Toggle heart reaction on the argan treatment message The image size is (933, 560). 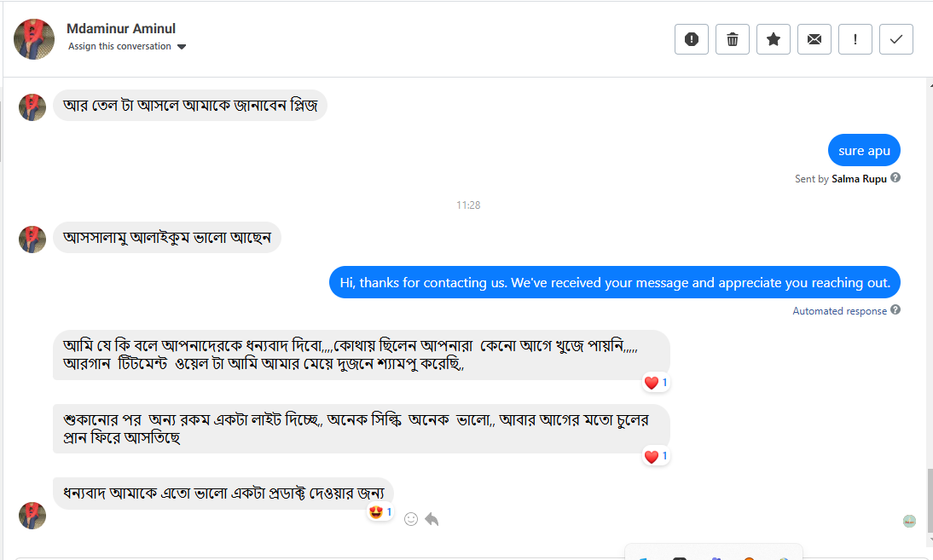[x=655, y=384]
